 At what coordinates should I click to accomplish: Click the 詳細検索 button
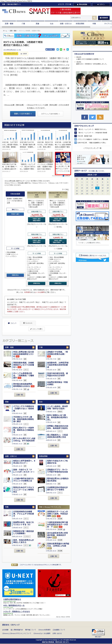coord(104,18)
